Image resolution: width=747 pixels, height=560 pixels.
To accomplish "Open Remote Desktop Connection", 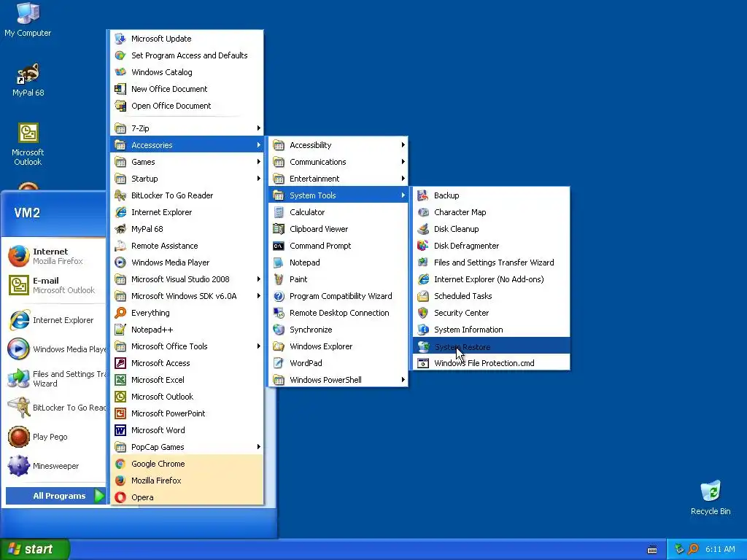I will pyautogui.click(x=338, y=313).
